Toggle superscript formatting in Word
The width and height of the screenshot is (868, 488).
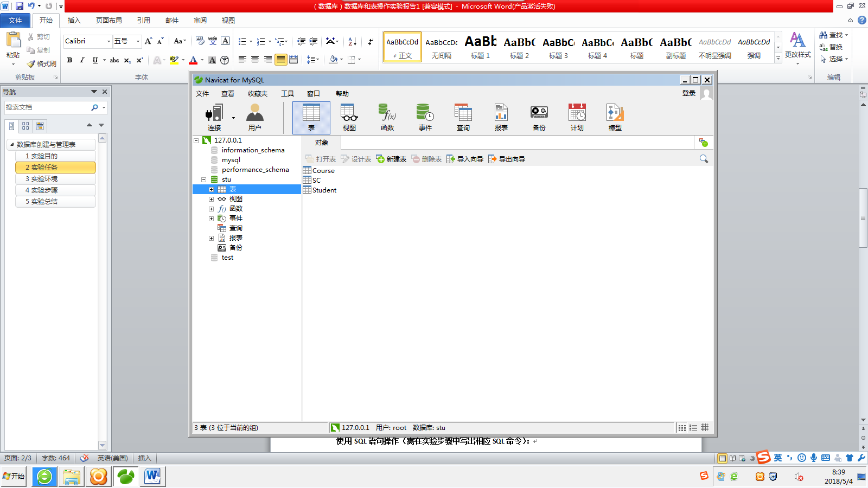pyautogui.click(x=140, y=60)
